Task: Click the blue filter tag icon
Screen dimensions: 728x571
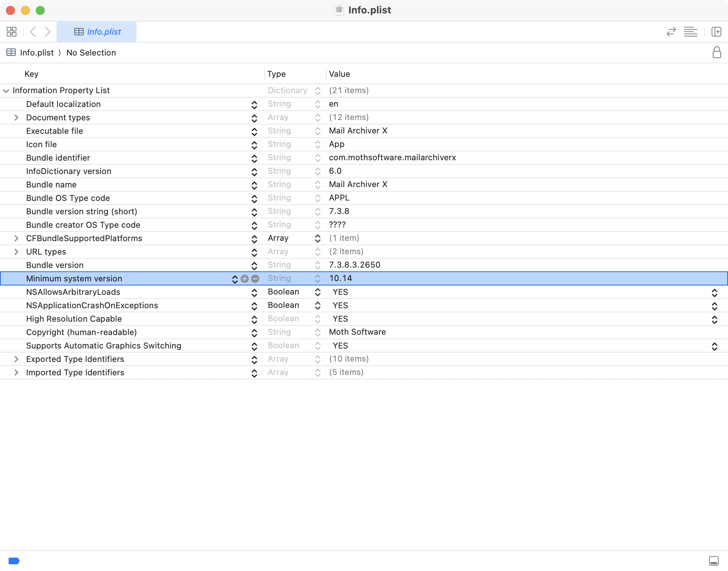Action: [x=14, y=561]
